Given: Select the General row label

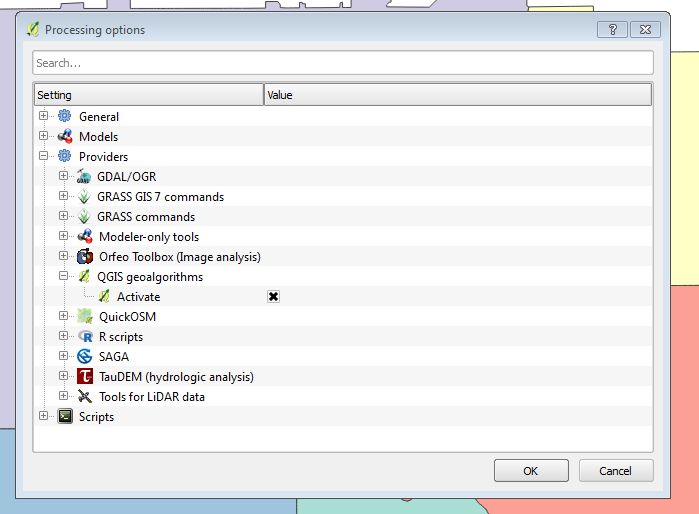Looking at the screenshot, I should click(99, 117).
